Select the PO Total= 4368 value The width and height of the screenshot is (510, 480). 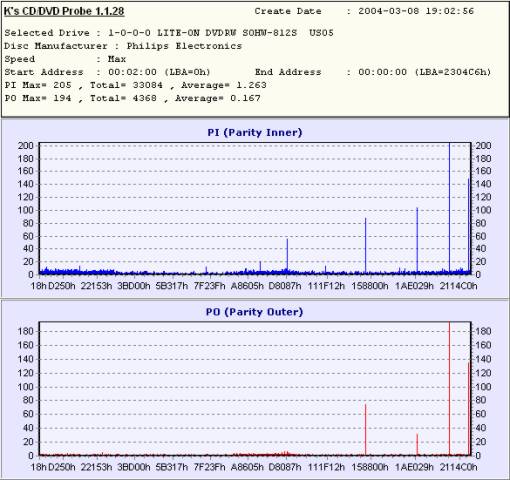(123, 98)
